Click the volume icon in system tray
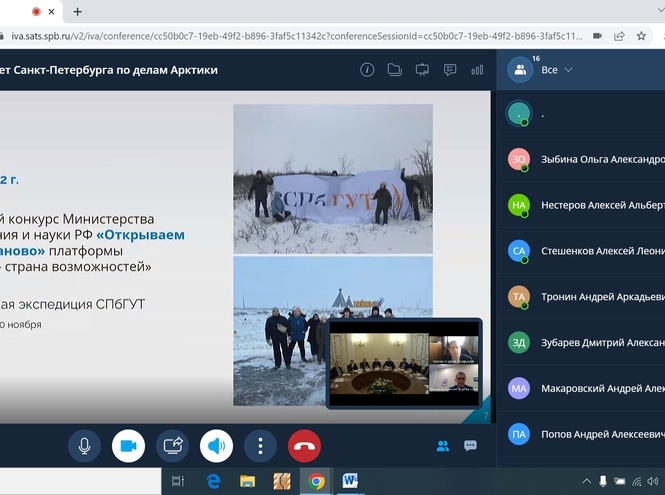 coord(652,481)
